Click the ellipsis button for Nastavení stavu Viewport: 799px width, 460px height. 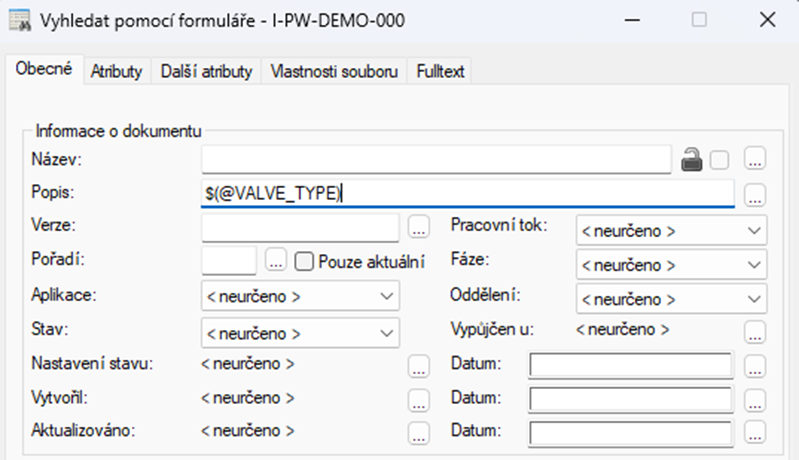(420, 366)
